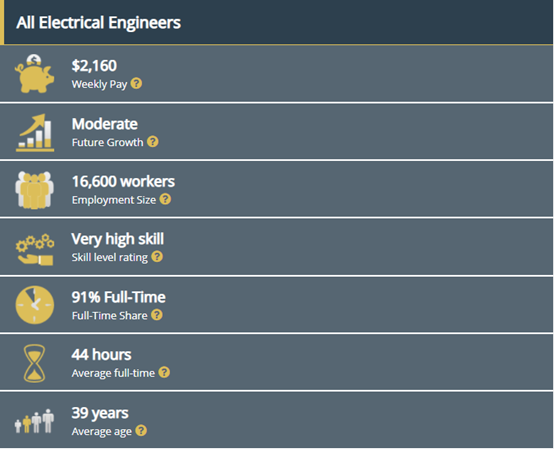Screen dimensions: 554x449
Task: Click the Very high skill text
Action: (118, 240)
